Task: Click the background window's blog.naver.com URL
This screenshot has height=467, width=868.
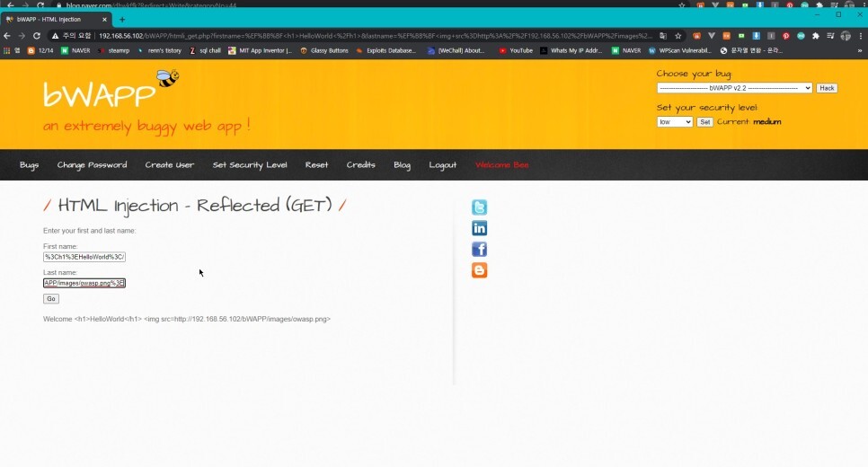Action: pyautogui.click(x=151, y=4)
